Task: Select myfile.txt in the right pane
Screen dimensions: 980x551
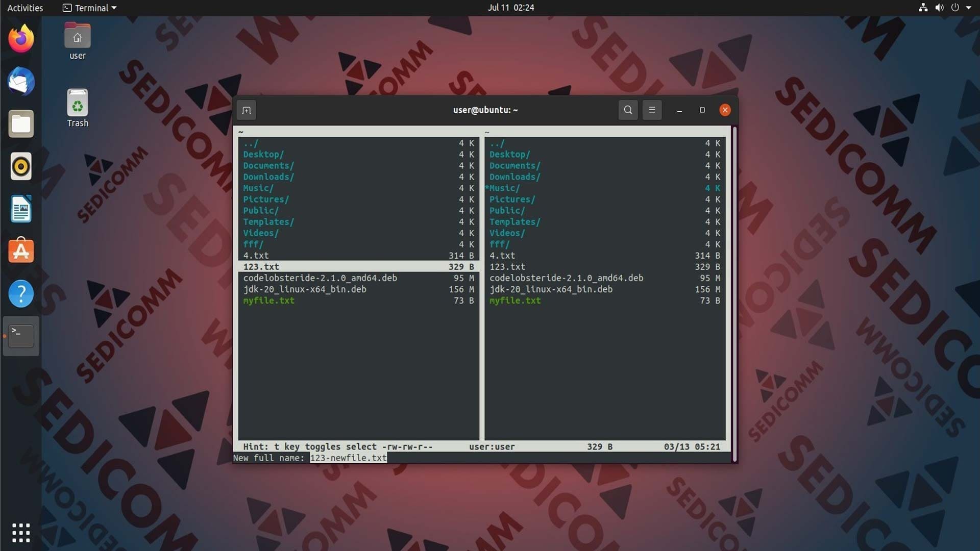Action: tap(605, 300)
